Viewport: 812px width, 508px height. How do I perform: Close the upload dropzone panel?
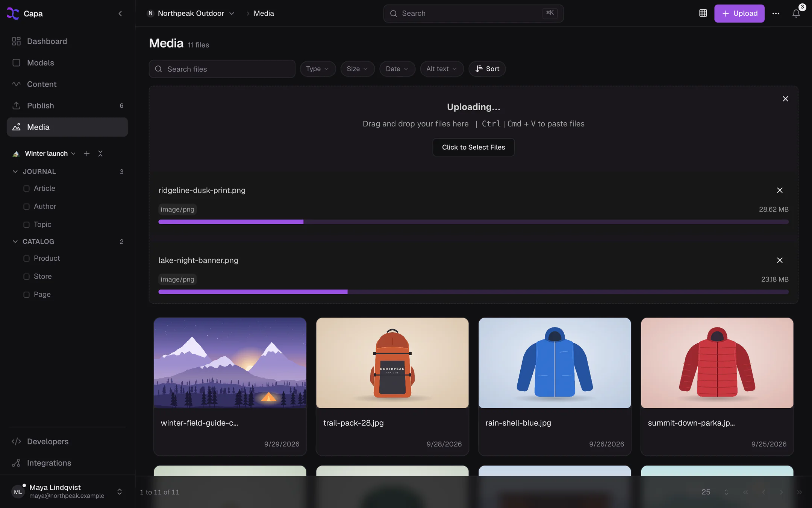785,99
